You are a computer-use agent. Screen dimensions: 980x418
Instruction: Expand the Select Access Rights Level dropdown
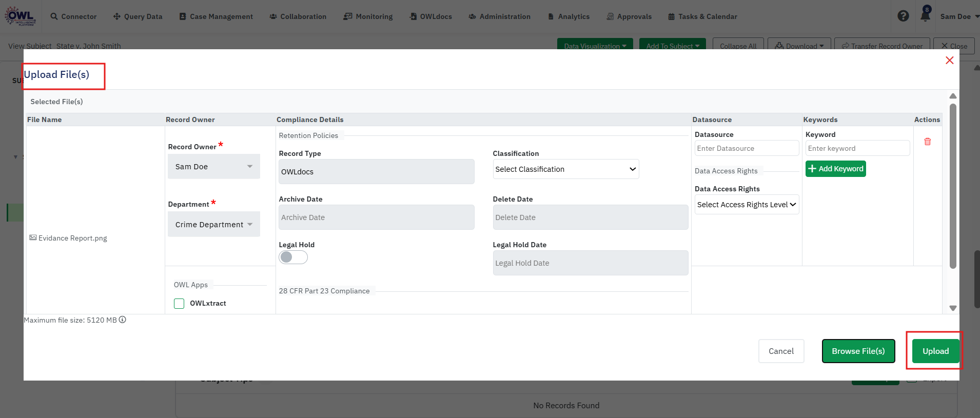point(747,205)
